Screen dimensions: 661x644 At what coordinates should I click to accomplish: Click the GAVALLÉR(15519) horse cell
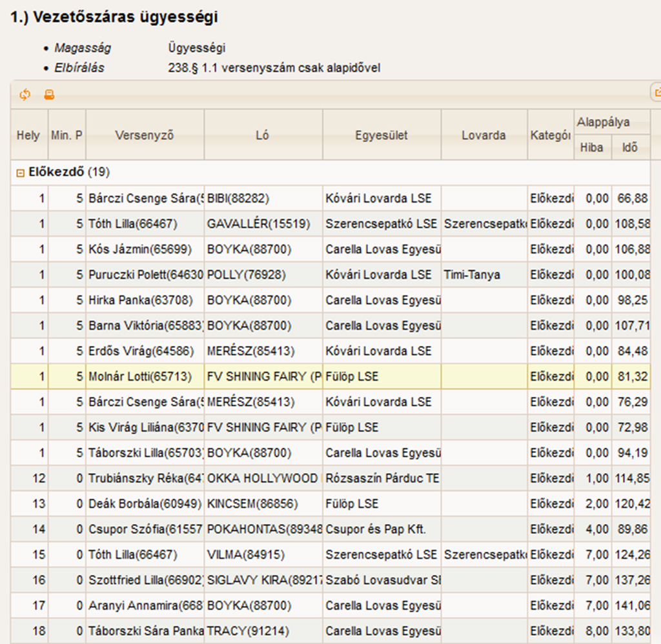(259, 224)
